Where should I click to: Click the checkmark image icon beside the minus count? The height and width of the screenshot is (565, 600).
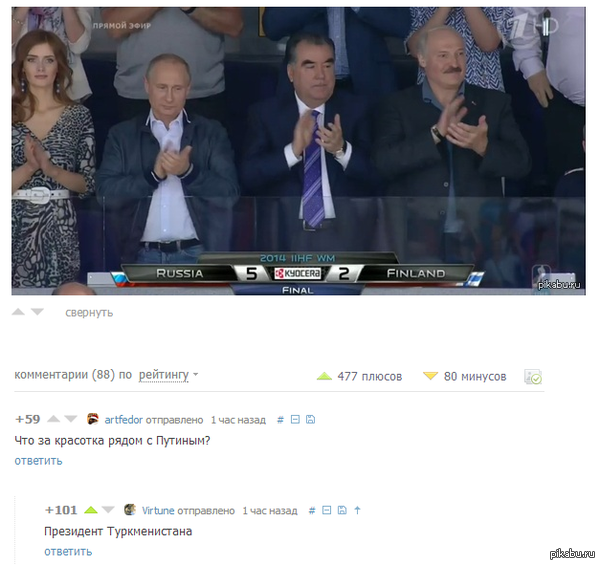pyautogui.click(x=533, y=376)
